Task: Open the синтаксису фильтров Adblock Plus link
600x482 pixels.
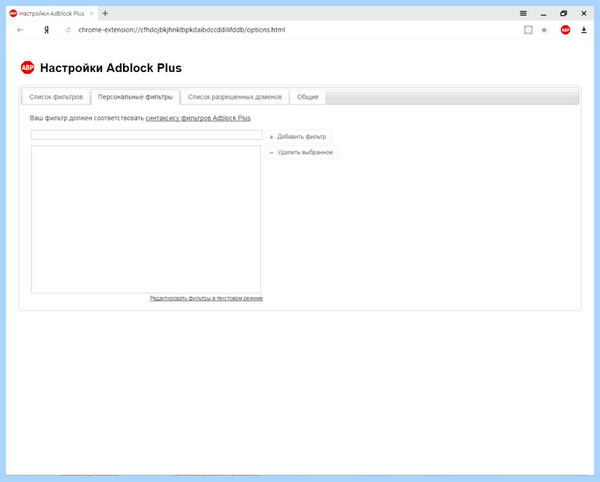Action: 198,118
